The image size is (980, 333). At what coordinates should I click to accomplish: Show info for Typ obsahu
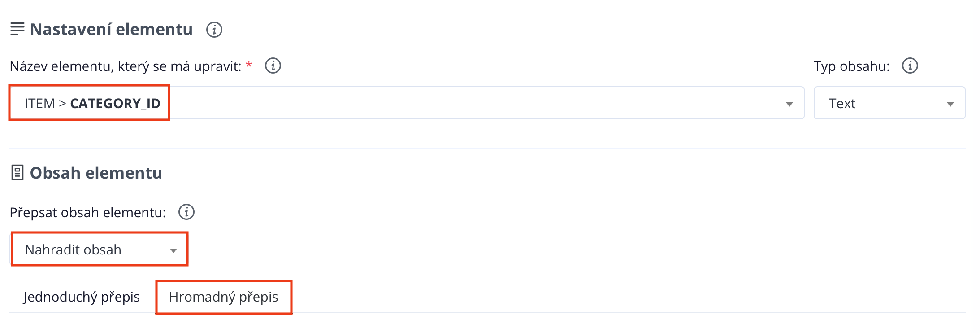910,66
